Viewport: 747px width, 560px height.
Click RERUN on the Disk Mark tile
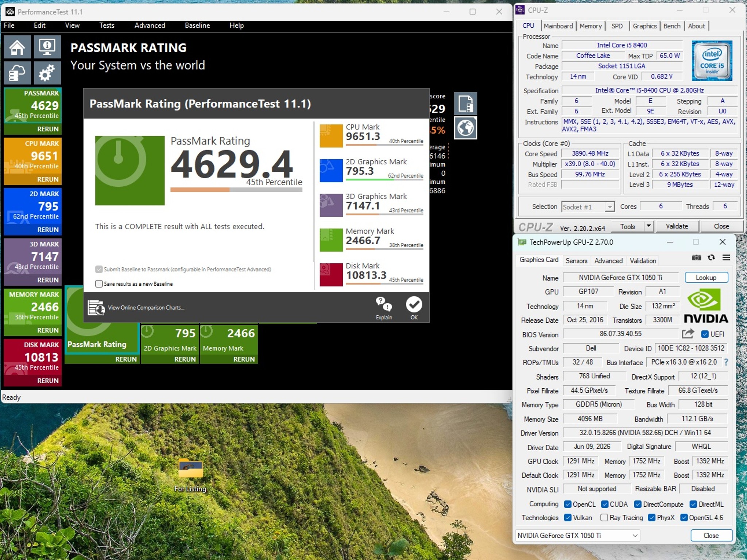coord(48,381)
